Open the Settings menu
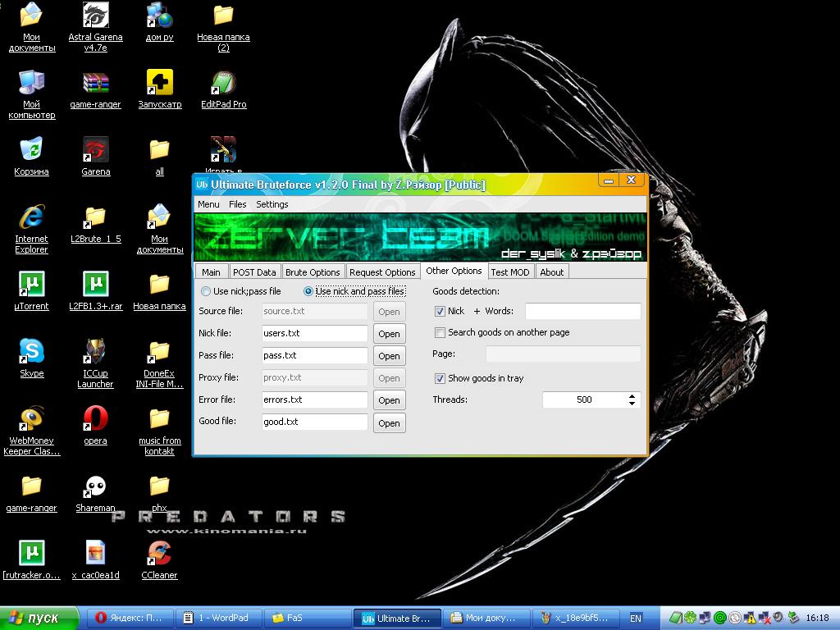840x630 pixels. (272, 204)
